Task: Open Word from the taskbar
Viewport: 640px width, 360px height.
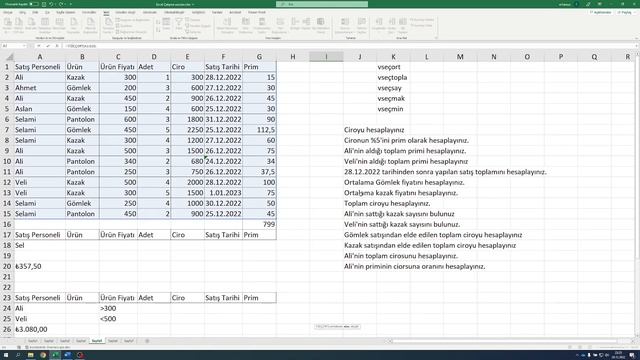Action: click(x=67, y=355)
